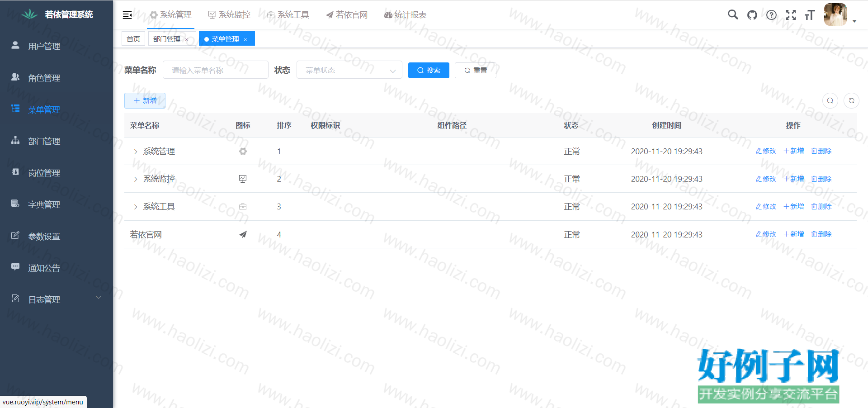
Task: Click the 重置 reset button
Action: pyautogui.click(x=476, y=70)
